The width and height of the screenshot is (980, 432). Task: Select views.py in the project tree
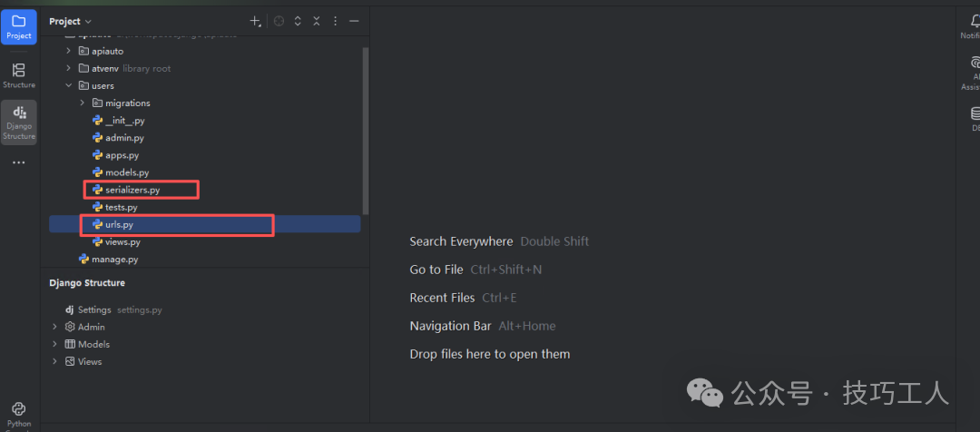point(122,242)
